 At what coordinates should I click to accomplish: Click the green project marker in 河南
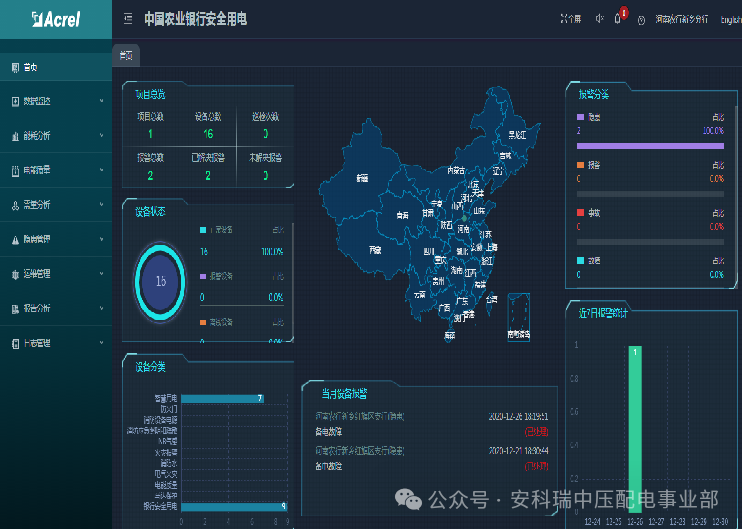click(464, 219)
